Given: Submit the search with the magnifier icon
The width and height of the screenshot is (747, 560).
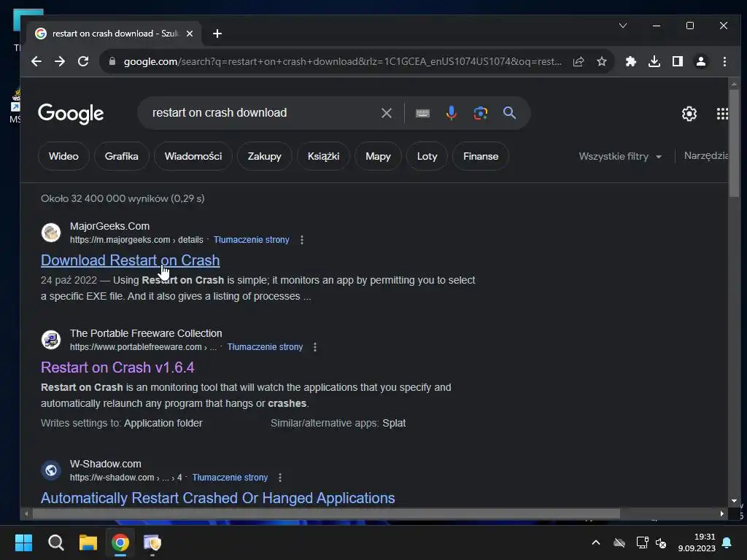Looking at the screenshot, I should click(509, 113).
